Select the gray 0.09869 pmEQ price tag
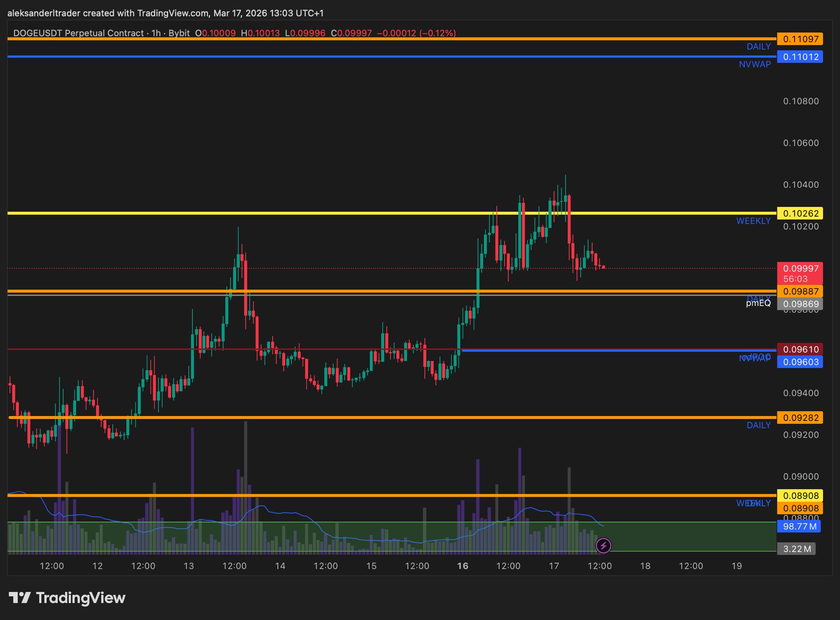Image resolution: width=840 pixels, height=620 pixels. [800, 304]
